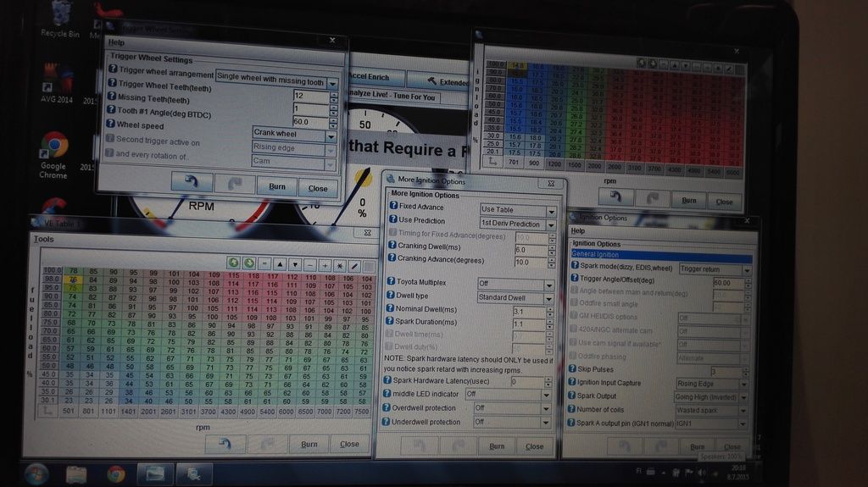Open help for Missing Teeth setting
This screenshot has width=868, height=487.
(111, 97)
